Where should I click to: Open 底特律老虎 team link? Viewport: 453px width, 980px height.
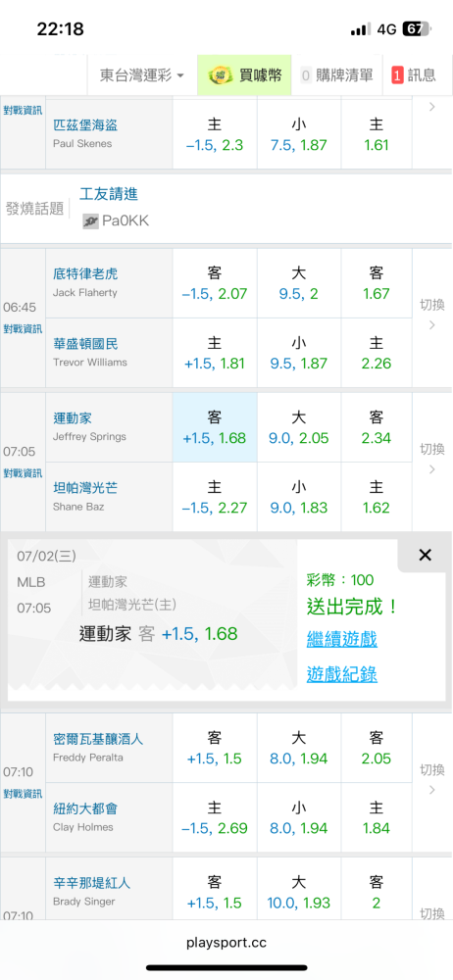pyautogui.click(x=85, y=273)
